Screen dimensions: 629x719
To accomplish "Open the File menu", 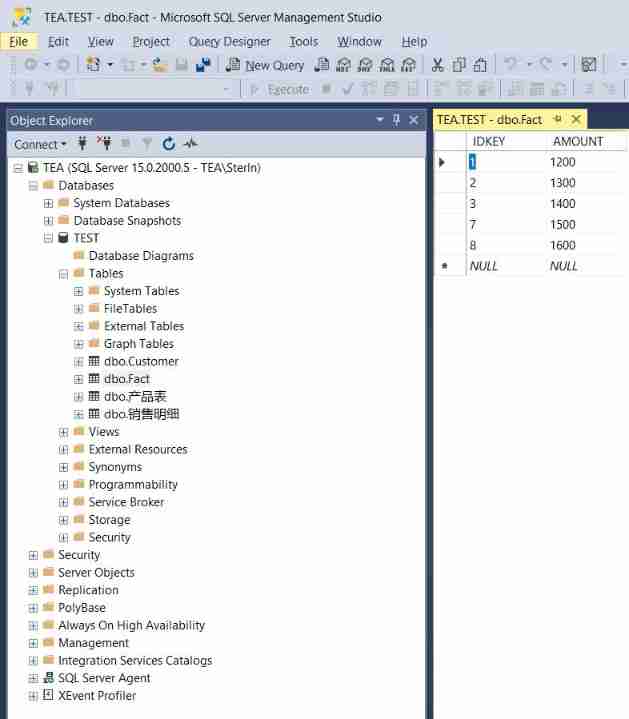I will (x=18, y=42).
